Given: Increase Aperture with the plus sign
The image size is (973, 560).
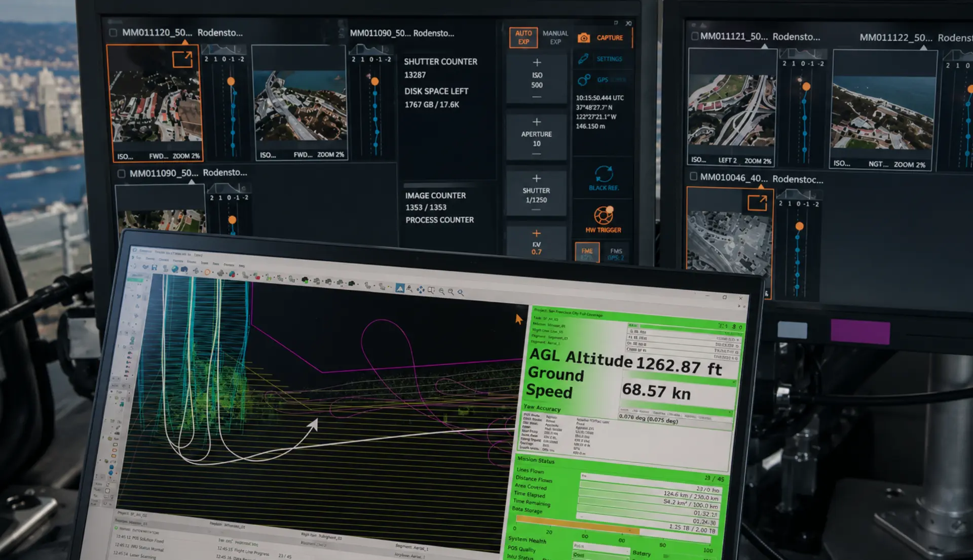Looking at the screenshot, I should (x=537, y=122).
